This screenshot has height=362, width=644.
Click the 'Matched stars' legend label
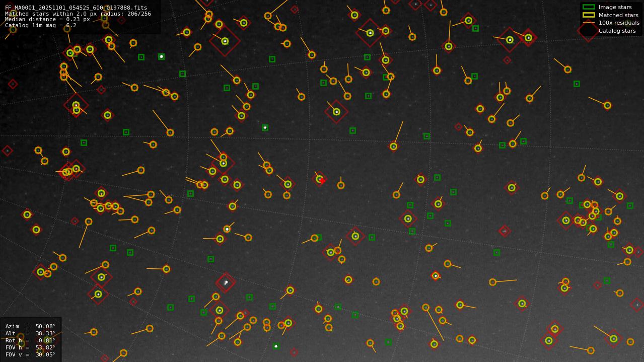618,15
